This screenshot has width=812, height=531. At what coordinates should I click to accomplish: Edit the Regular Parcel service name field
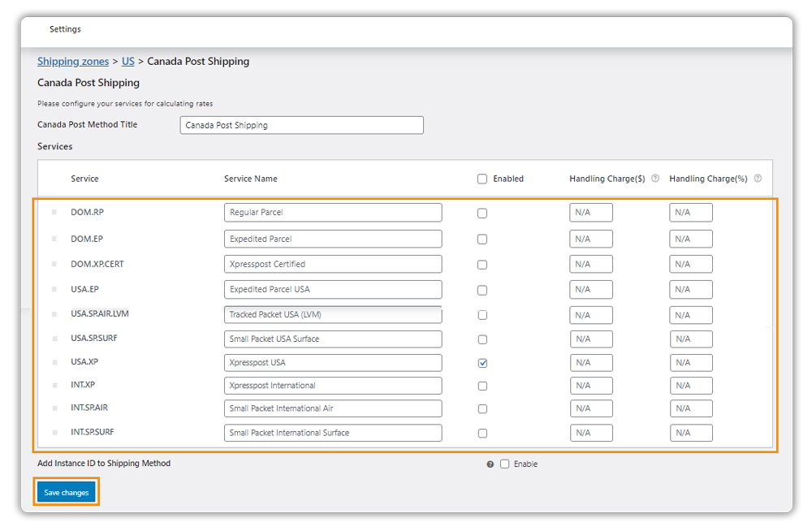point(333,213)
